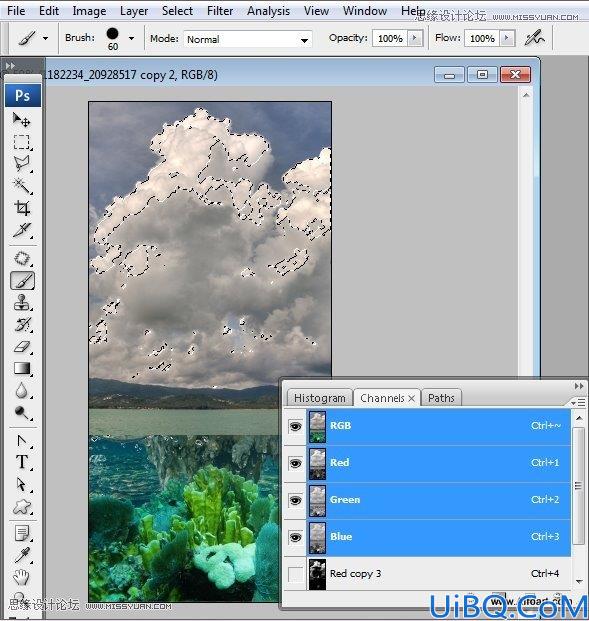The height and width of the screenshot is (621, 589).
Task: Switch to the Paths tab
Action: (x=441, y=398)
